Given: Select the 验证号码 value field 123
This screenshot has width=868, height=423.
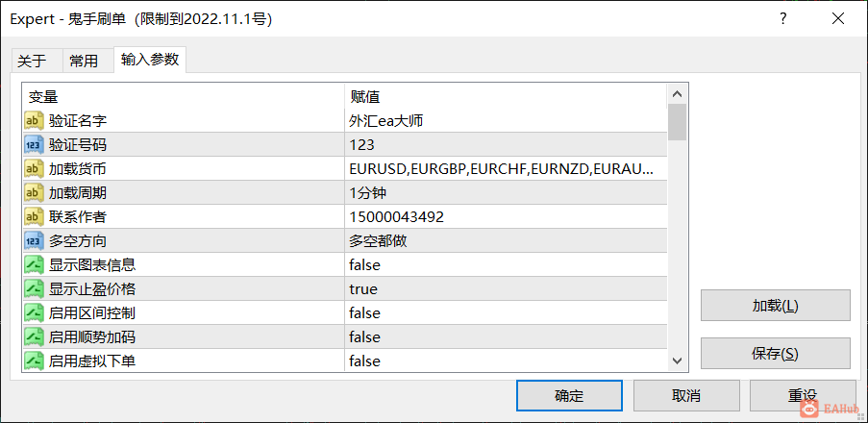Looking at the screenshot, I should point(506,145).
